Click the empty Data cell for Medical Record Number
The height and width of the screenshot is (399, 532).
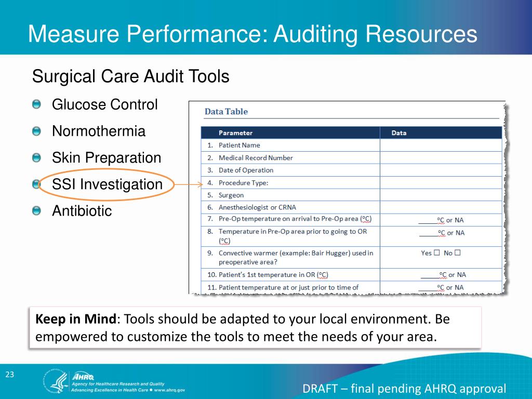pyautogui.click(x=441, y=158)
